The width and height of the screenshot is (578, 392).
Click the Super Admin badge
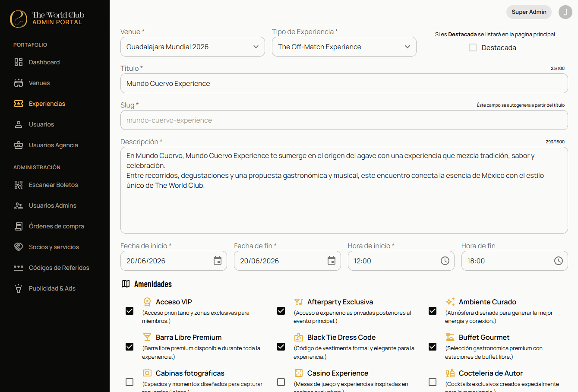point(529,12)
